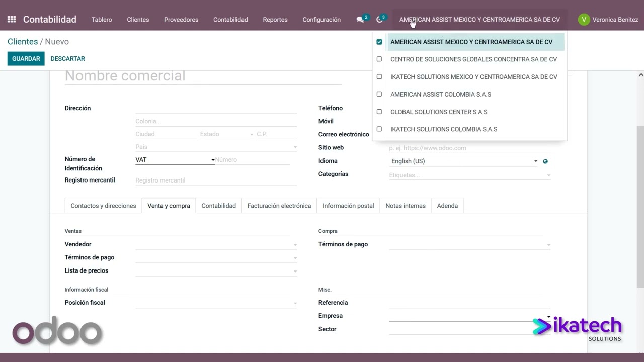Click the Ciudad field
The height and width of the screenshot is (362, 644).
click(x=166, y=134)
